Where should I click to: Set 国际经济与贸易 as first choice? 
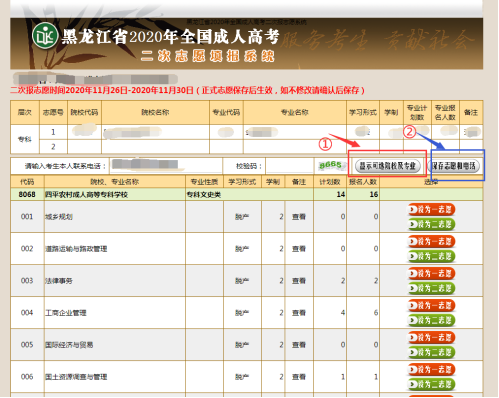pyautogui.click(x=431, y=337)
